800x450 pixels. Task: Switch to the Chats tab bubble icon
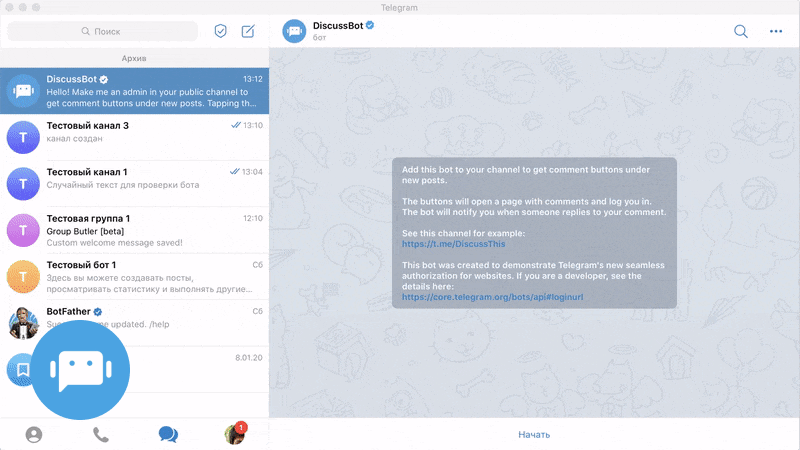tap(168, 435)
